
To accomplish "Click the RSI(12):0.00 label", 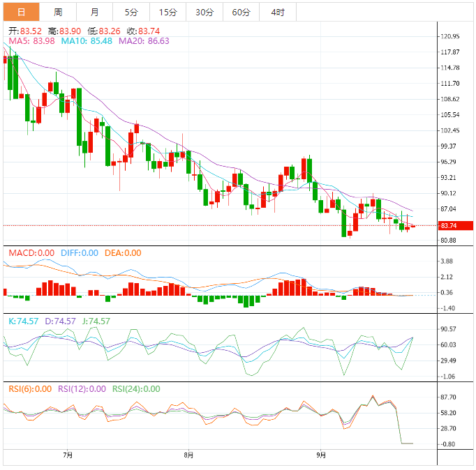I will pos(82,388).
